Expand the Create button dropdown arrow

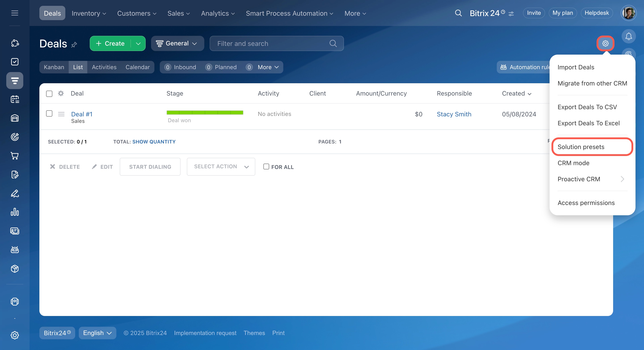coord(138,43)
